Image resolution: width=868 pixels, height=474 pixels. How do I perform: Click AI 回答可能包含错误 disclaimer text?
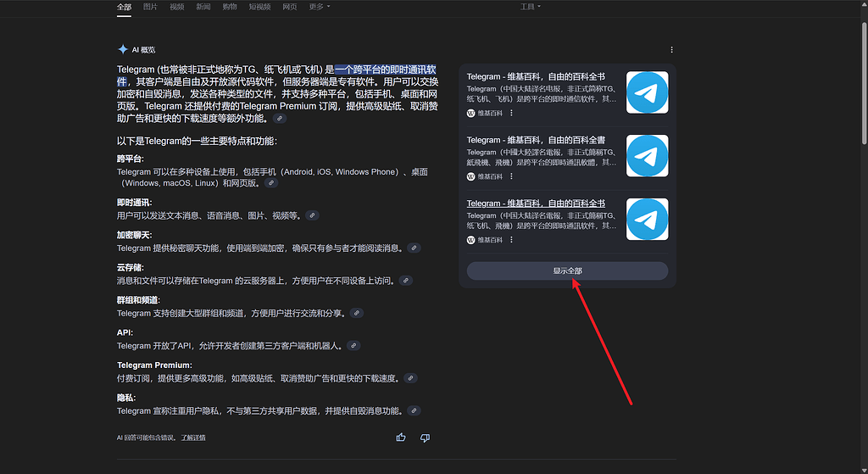pyautogui.click(x=147, y=438)
